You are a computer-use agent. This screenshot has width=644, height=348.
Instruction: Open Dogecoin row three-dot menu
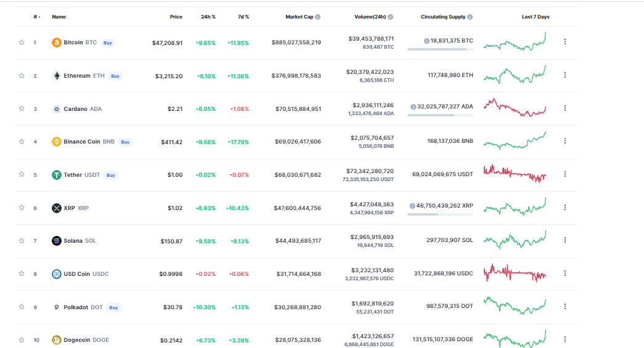pos(565,339)
